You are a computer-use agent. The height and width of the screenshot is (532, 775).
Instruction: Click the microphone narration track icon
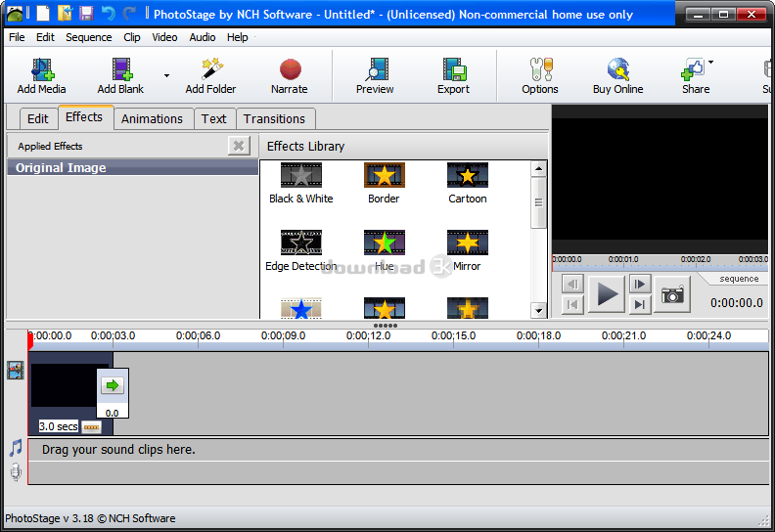[16, 472]
